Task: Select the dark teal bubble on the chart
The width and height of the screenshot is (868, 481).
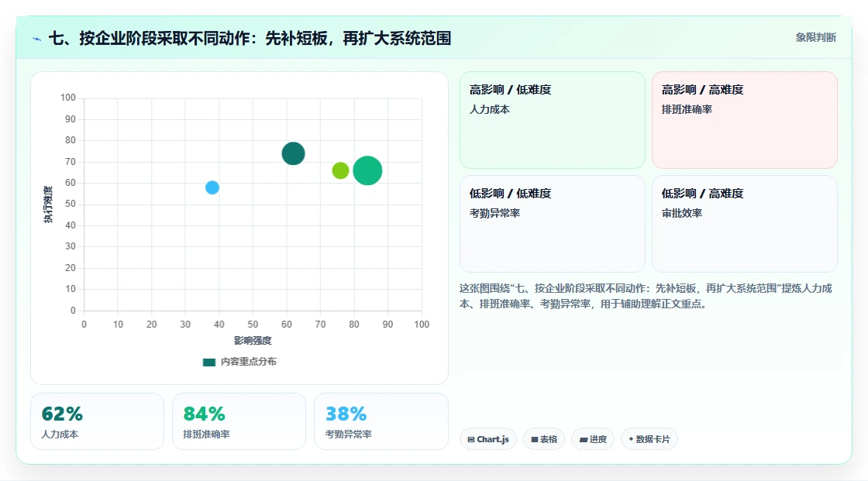Action: 294,153
